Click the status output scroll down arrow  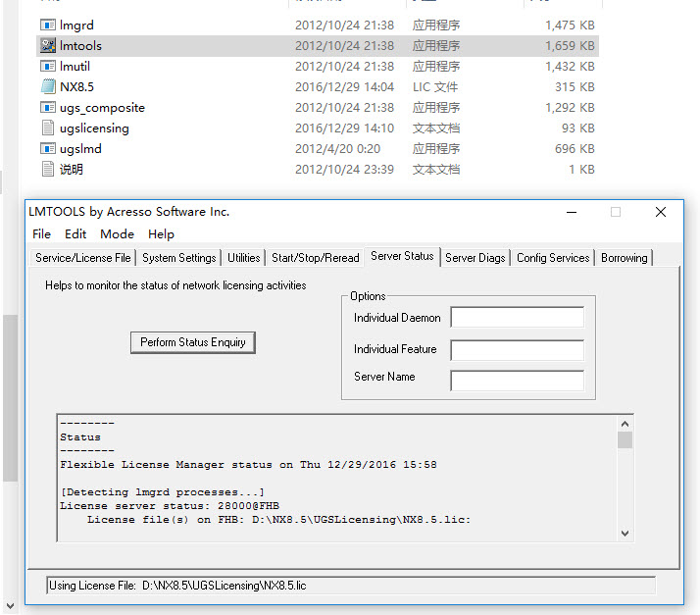click(x=625, y=534)
